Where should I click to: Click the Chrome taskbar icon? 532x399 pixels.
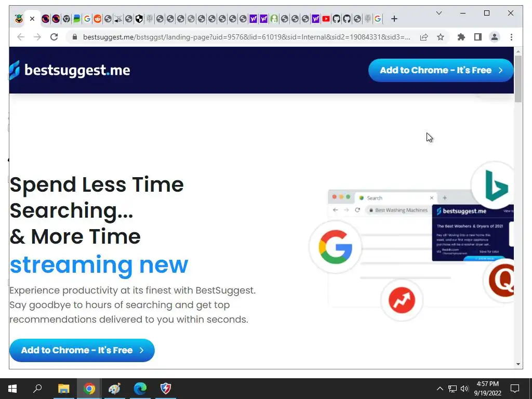(x=89, y=389)
